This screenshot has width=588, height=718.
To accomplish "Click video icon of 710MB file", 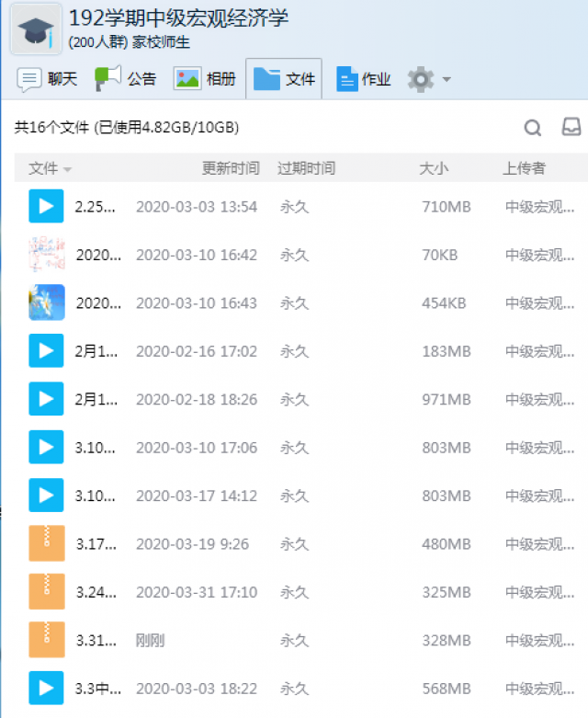I will tap(46, 206).
